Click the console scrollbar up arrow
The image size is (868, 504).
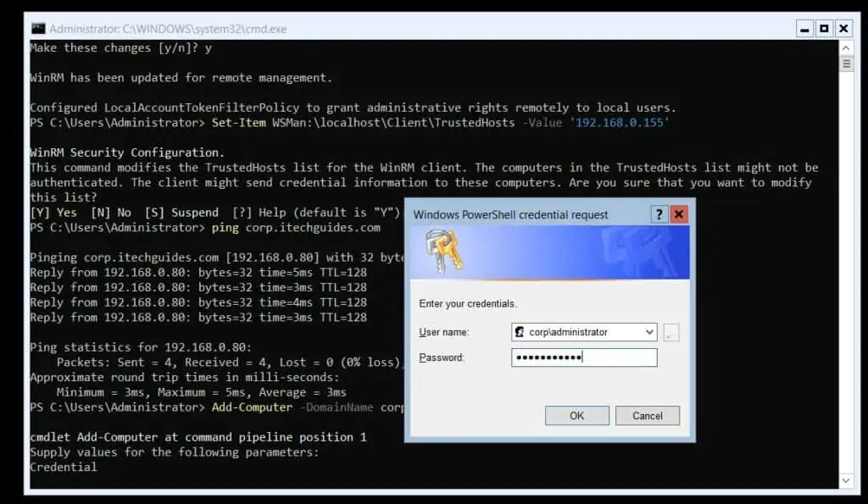tap(845, 47)
